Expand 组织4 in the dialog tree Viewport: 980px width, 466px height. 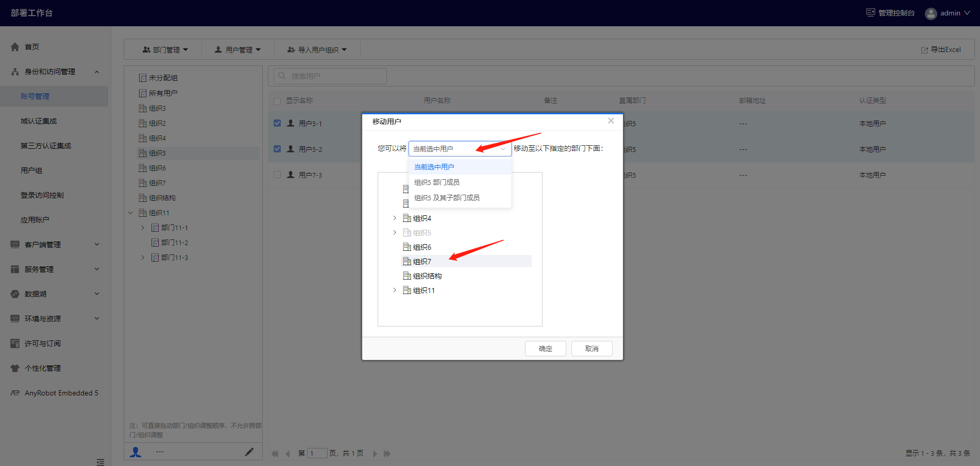coord(395,218)
